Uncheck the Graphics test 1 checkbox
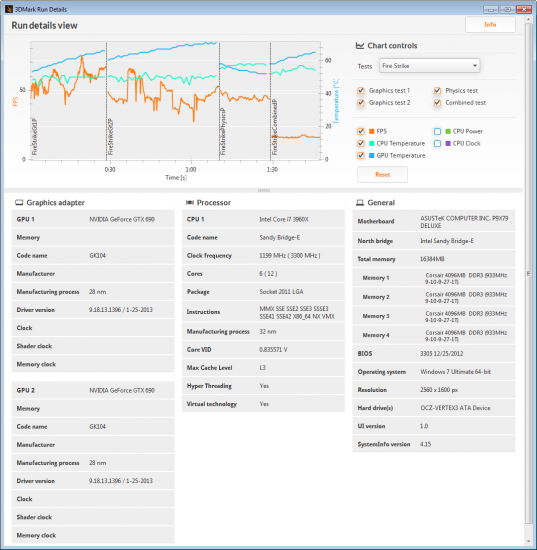Viewport: 537px width, 550px height. (361, 90)
